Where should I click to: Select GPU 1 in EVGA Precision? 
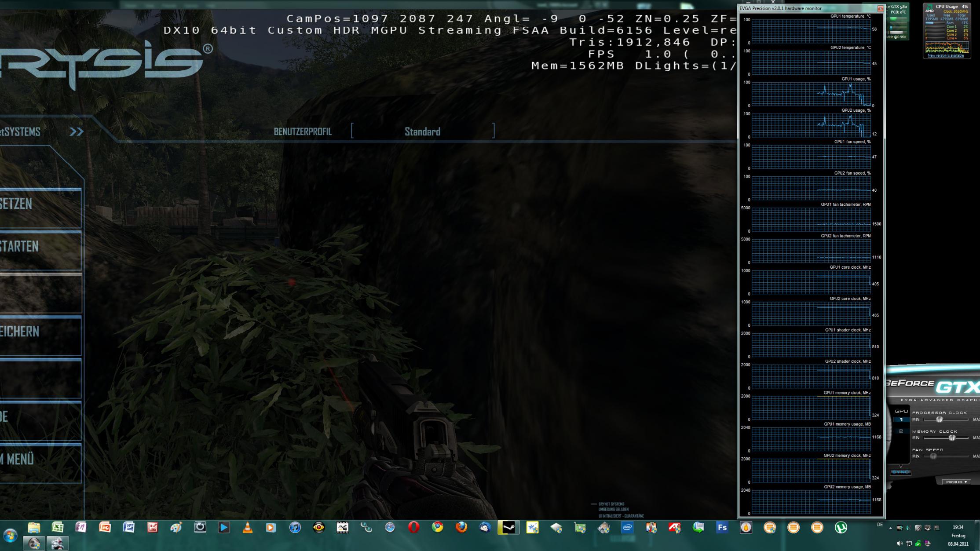[901, 420]
